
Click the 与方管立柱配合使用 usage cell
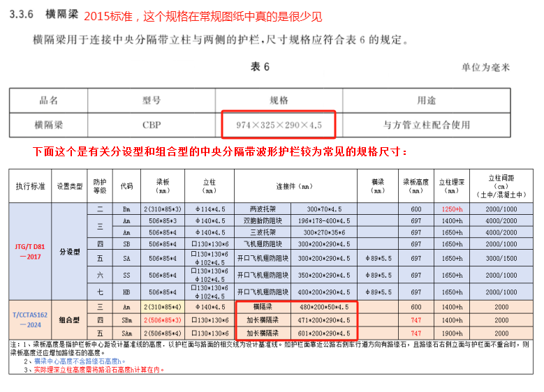[426, 125]
